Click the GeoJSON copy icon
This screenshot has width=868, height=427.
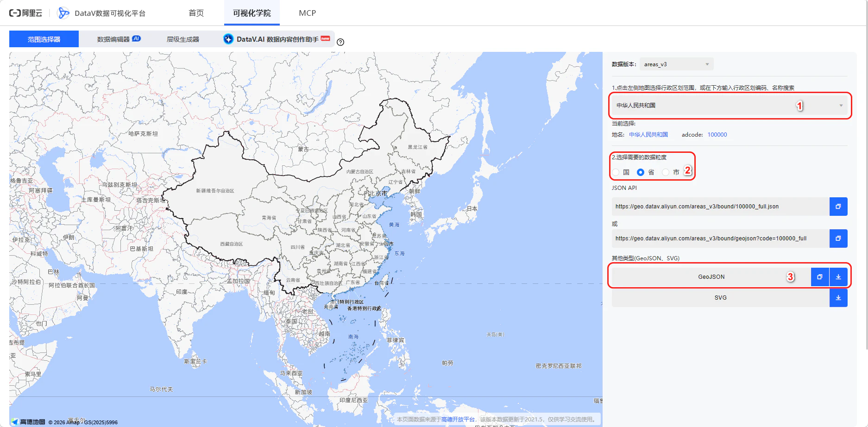819,277
